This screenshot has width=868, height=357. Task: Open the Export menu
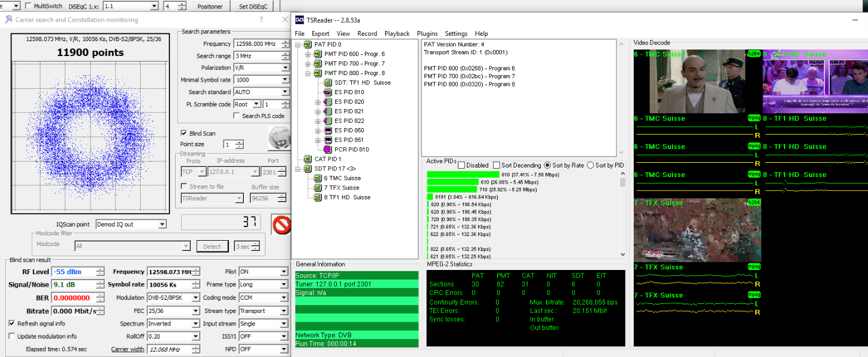point(320,33)
